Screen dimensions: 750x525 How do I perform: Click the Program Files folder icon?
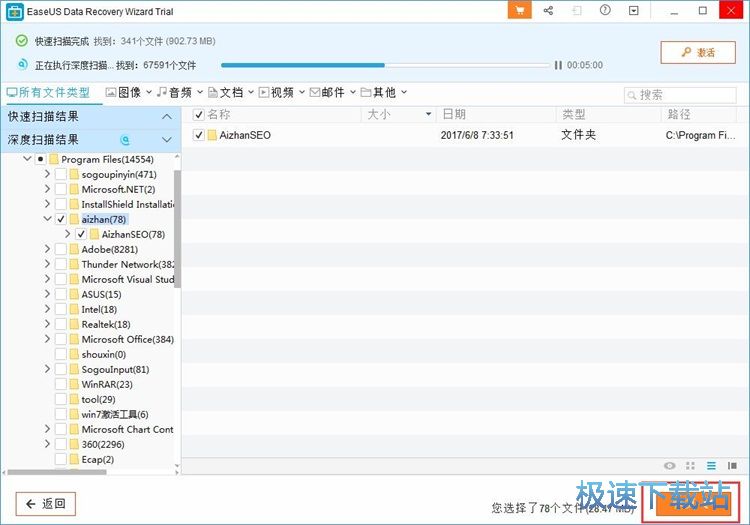click(x=54, y=159)
